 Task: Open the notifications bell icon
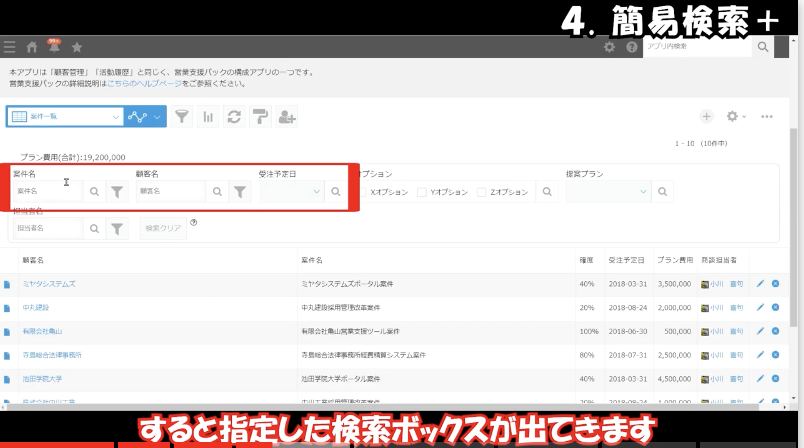(54, 46)
